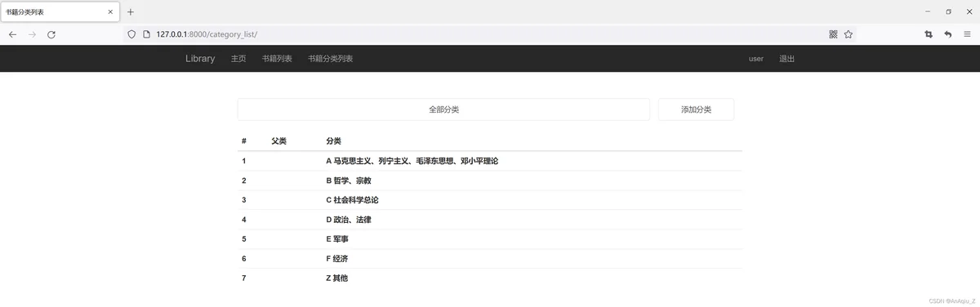
Task: Click the 添加分类 button
Action: coord(696,109)
